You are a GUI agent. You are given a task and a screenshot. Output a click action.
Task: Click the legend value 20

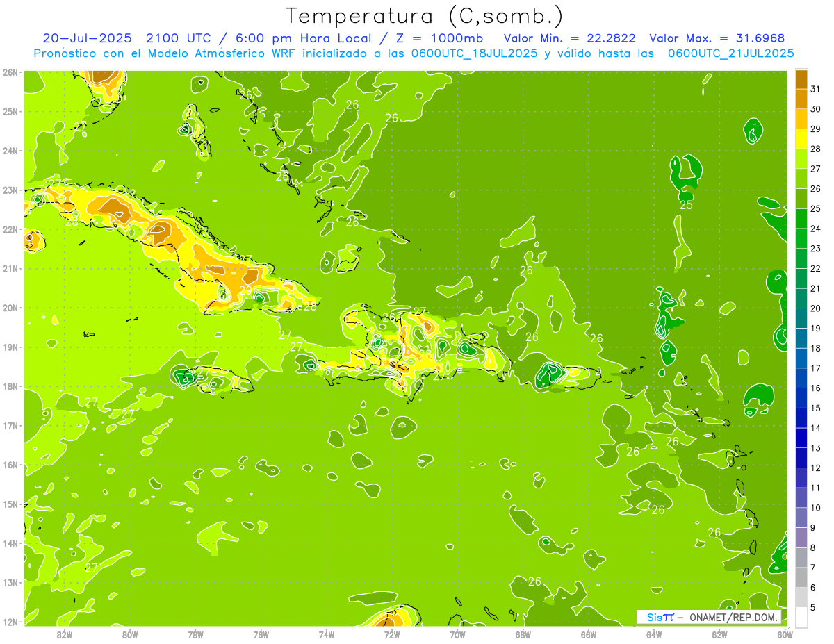(x=816, y=308)
